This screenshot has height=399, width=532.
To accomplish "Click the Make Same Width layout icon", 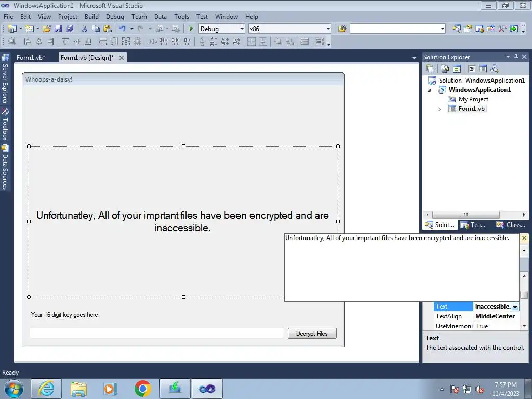I will point(103,42).
